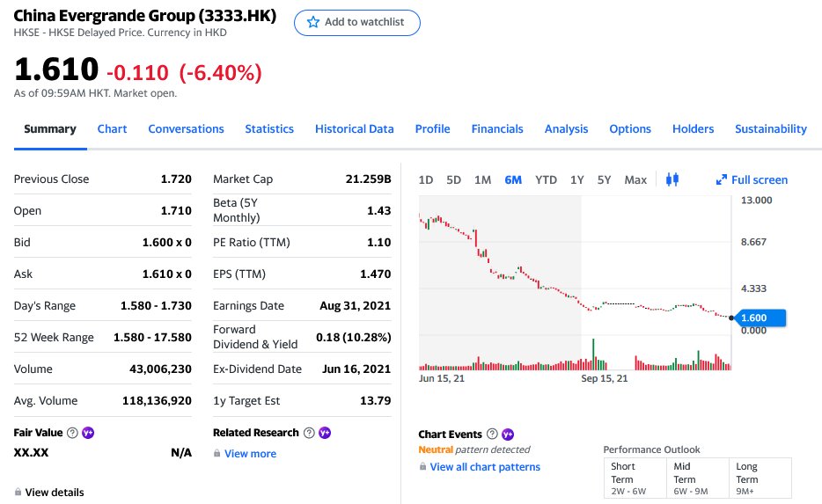This screenshot has width=822, height=504.
Task: Click the help icon next to Related Research
Action: [309, 433]
